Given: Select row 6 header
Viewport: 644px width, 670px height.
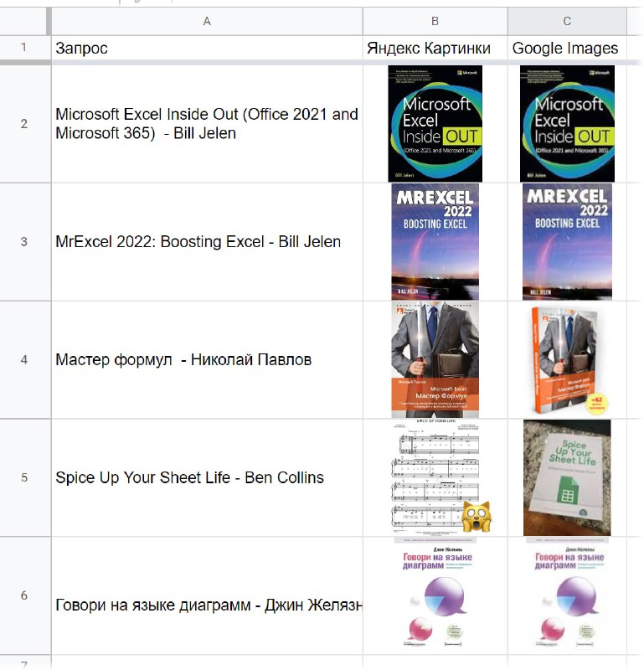Looking at the screenshot, I should click(x=24, y=595).
